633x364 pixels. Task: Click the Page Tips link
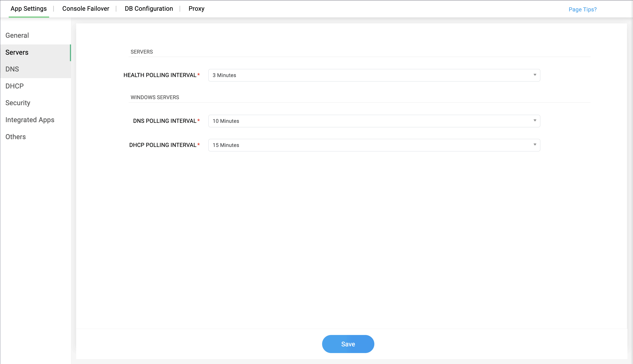583,10
